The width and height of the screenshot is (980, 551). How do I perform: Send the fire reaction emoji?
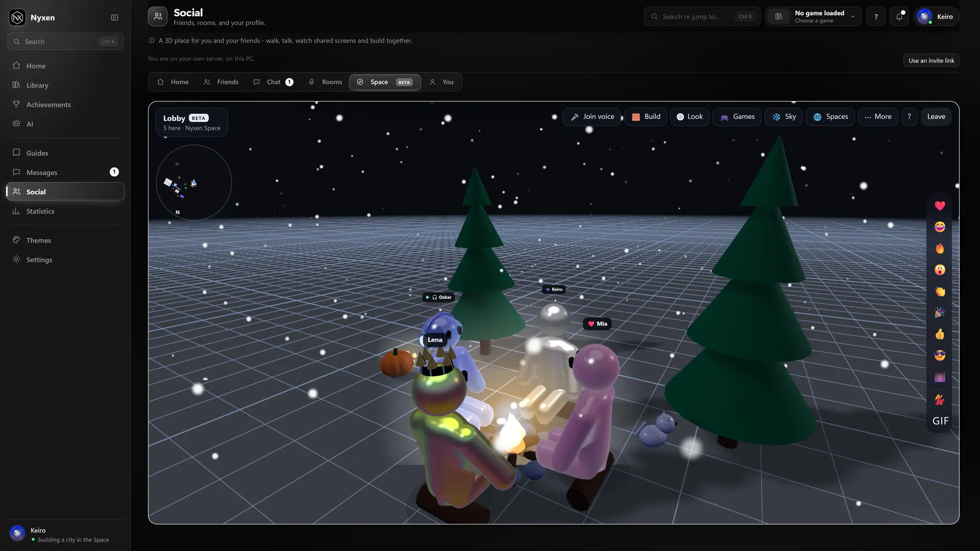[x=940, y=248]
